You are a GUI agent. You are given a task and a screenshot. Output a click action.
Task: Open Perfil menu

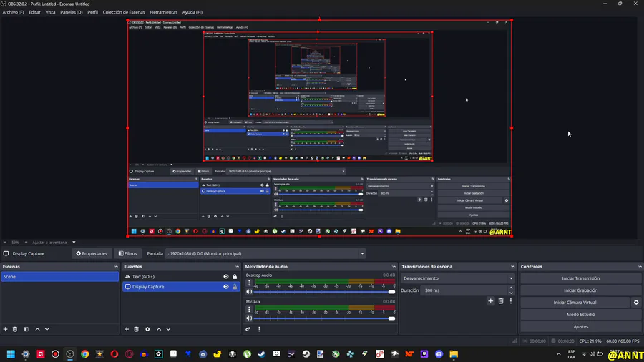(93, 12)
